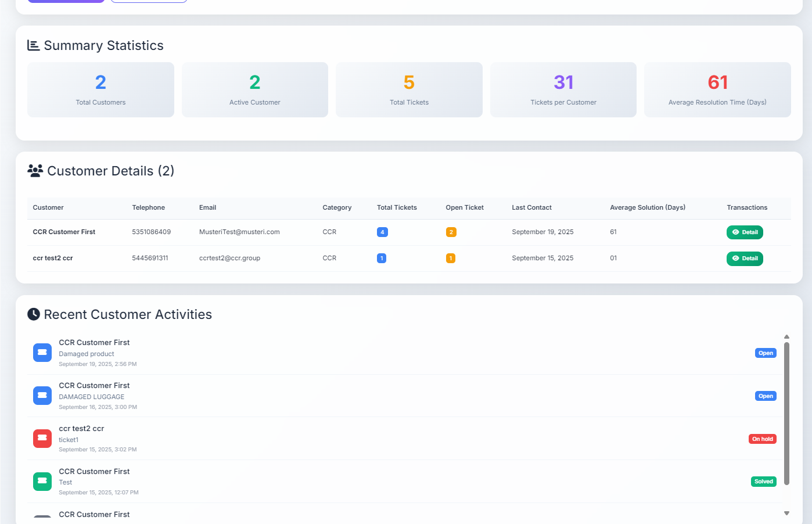Click the Summary Statistics chart icon

click(x=34, y=45)
